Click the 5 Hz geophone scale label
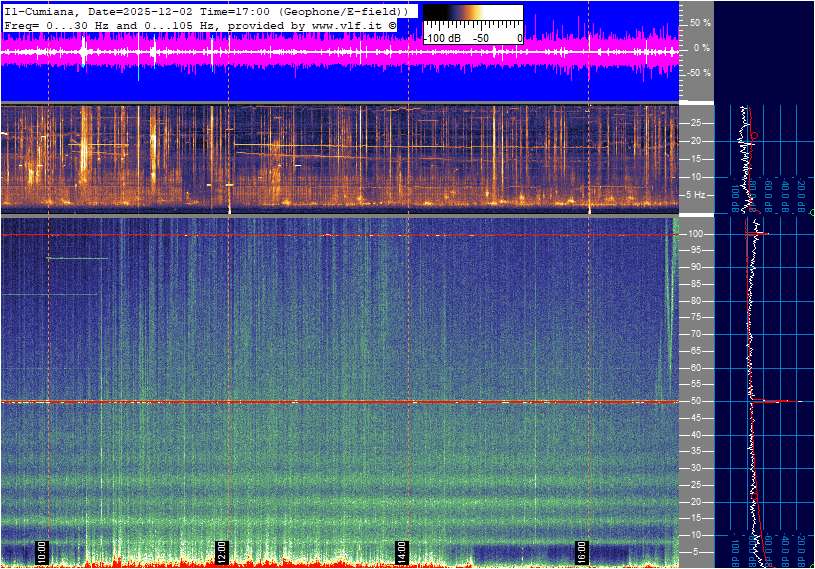Screen dimensions: 815x569 [x=697, y=194]
